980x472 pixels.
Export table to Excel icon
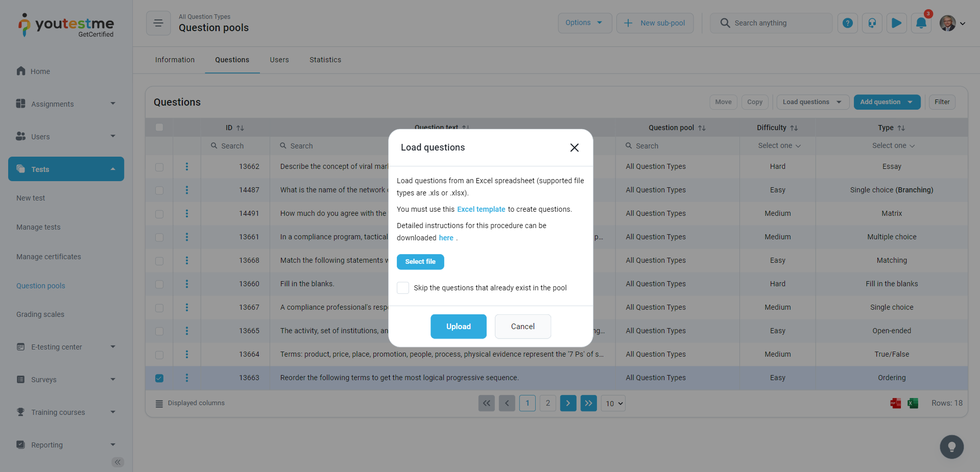[913, 403]
